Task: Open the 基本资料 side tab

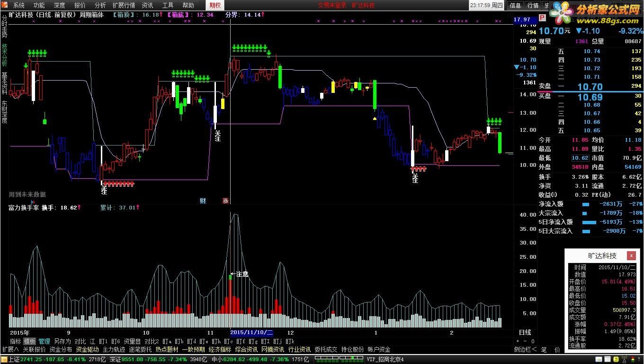Action: click(4, 83)
